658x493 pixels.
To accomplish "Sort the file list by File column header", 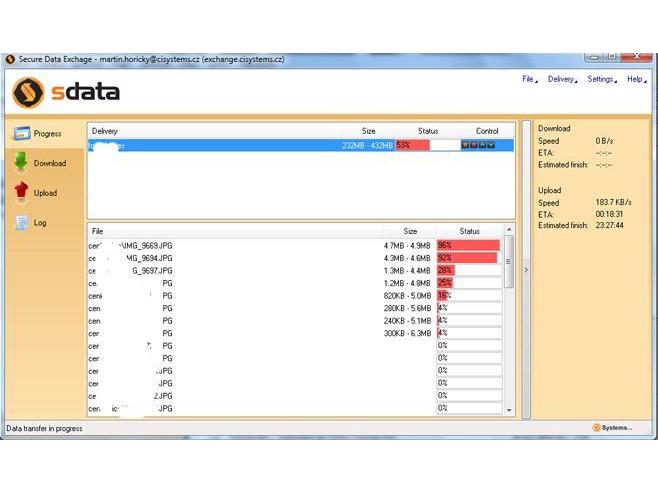I will click(235, 231).
